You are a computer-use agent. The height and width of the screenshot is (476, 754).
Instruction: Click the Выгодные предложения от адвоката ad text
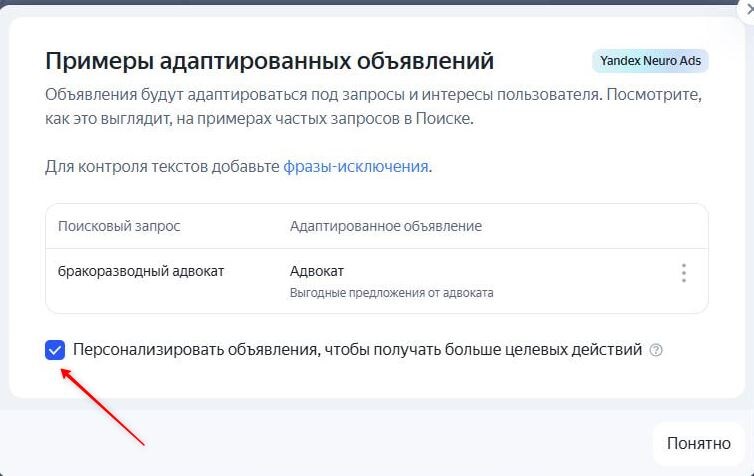coord(391,293)
